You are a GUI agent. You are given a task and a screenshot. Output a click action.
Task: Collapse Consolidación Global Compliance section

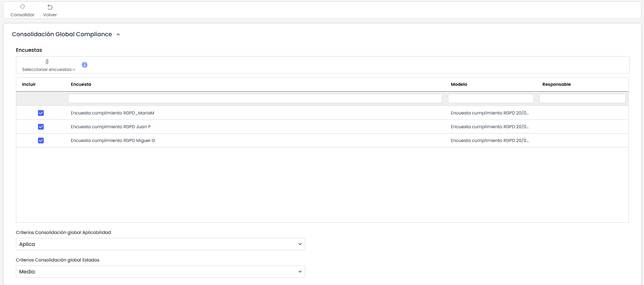point(118,34)
